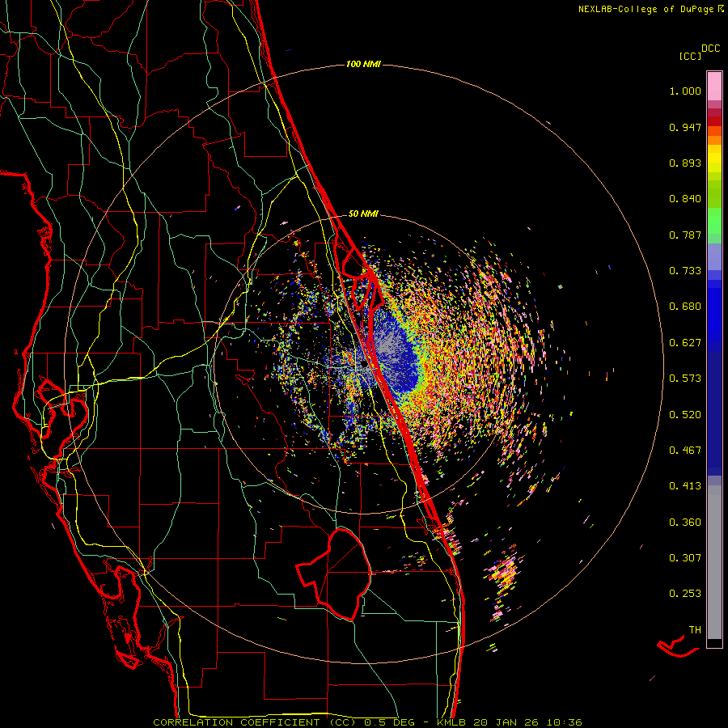Image resolution: width=728 pixels, height=728 pixels.
Task: Select the 0.307 scale value
Action: [x=685, y=558]
